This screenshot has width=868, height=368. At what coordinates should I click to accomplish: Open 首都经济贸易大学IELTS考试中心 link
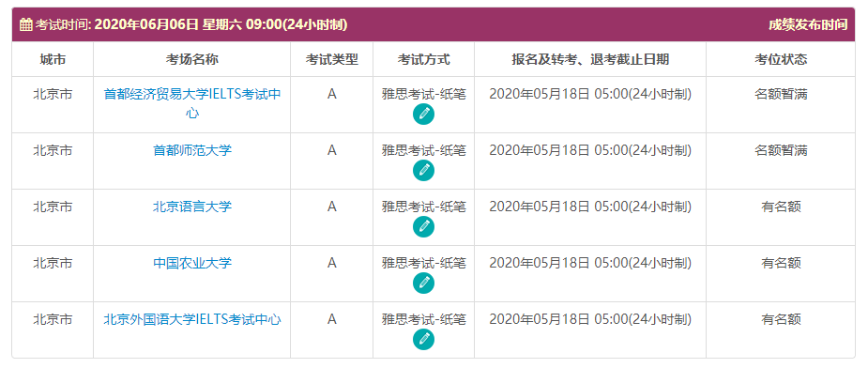[x=192, y=103]
